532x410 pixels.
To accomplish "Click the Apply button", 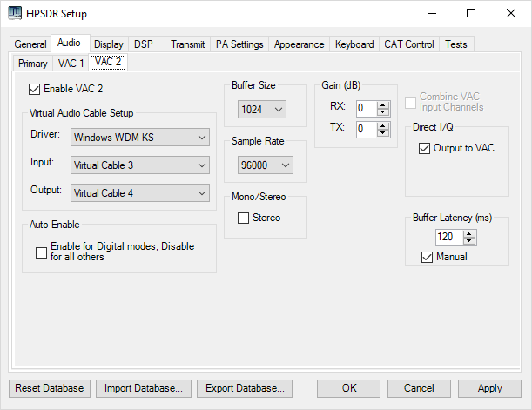I will click(x=489, y=388).
